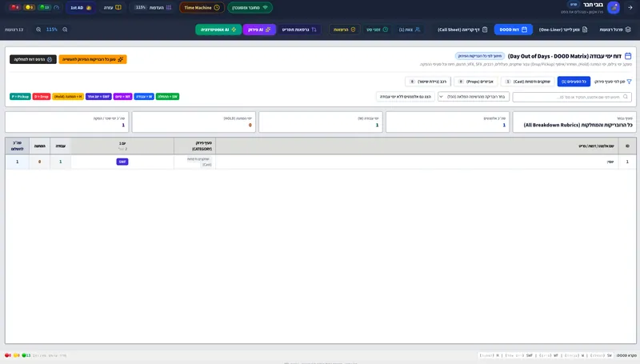Image resolution: width=640 pixels, height=364 pixels.
Task: Select the DOOD report tab
Action: coord(513,30)
